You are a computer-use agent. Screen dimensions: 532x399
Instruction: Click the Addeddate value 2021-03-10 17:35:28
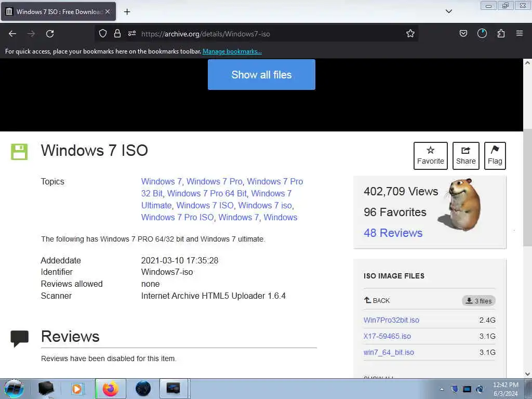coord(180,261)
